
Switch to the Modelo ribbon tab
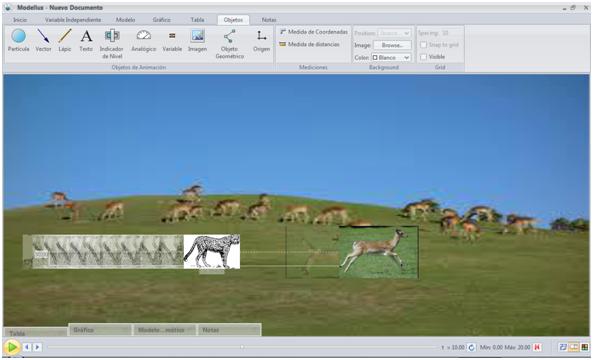coord(125,20)
